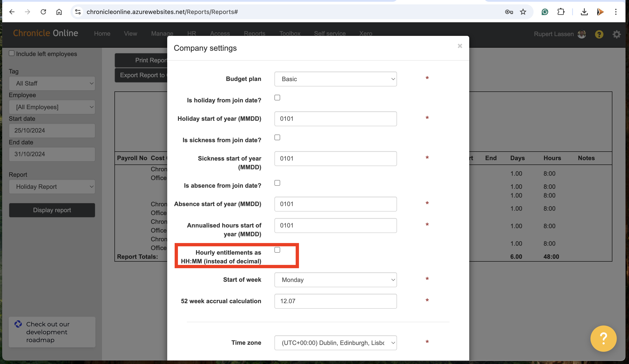Open the Time zone dropdown
The image size is (629, 364).
[x=336, y=343]
